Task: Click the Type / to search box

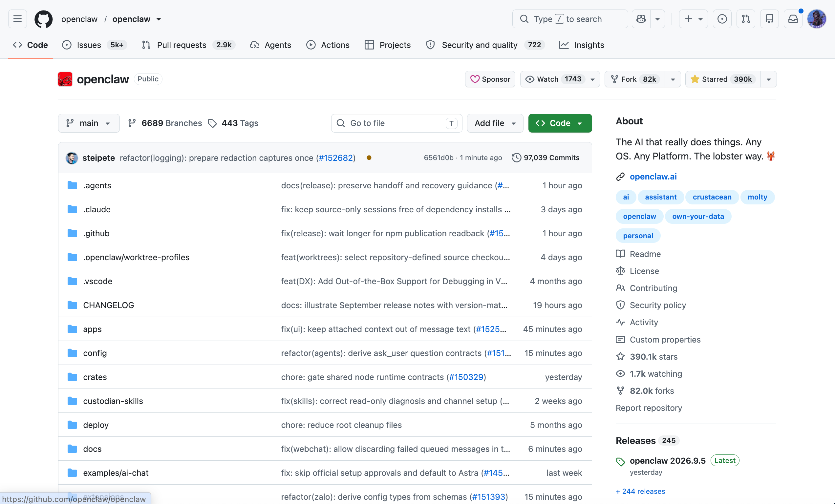Action: [x=570, y=19]
